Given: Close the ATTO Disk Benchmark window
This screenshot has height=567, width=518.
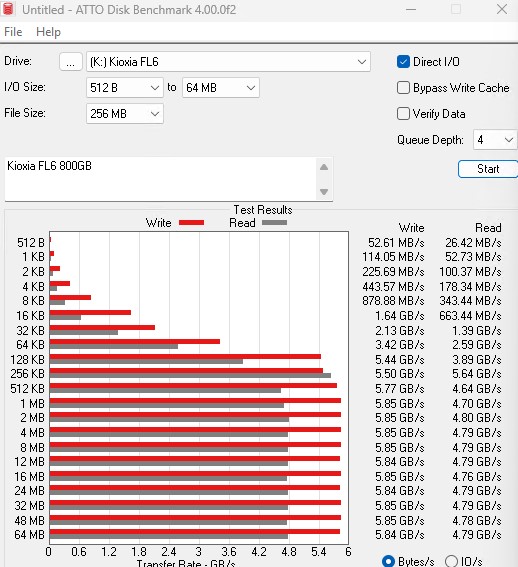Looking at the screenshot, I should (502, 9).
